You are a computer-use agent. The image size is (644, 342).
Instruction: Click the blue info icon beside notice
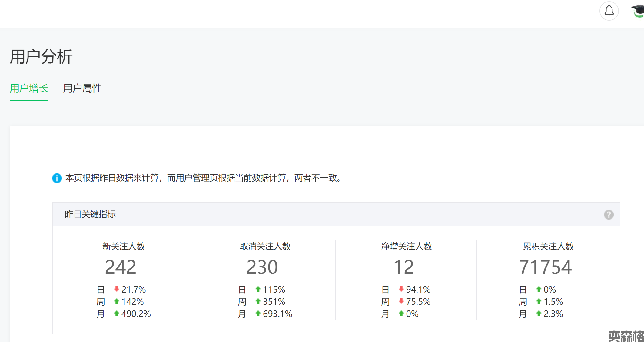57,178
